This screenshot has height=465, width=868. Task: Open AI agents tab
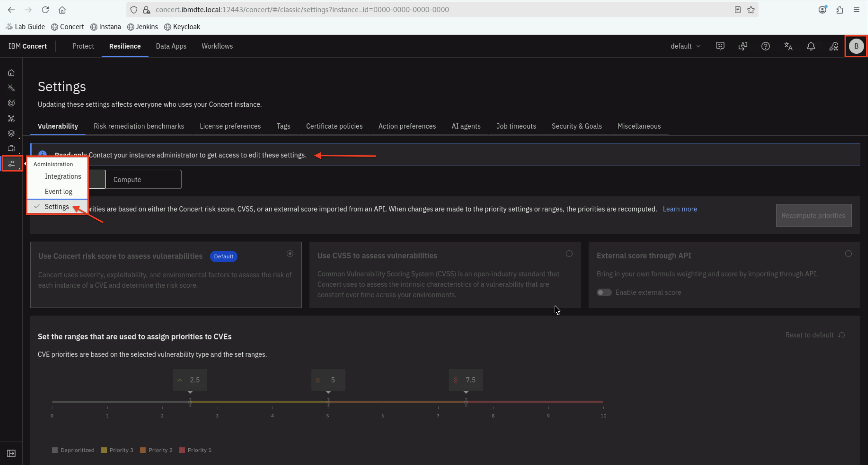coord(466,126)
